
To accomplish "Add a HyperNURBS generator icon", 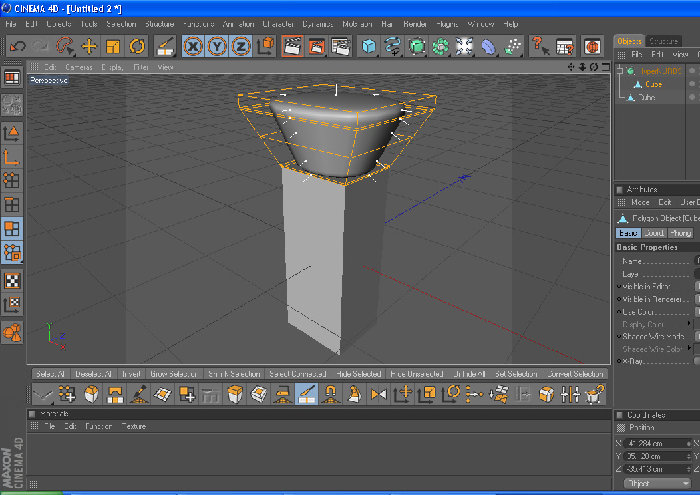I will [x=417, y=46].
